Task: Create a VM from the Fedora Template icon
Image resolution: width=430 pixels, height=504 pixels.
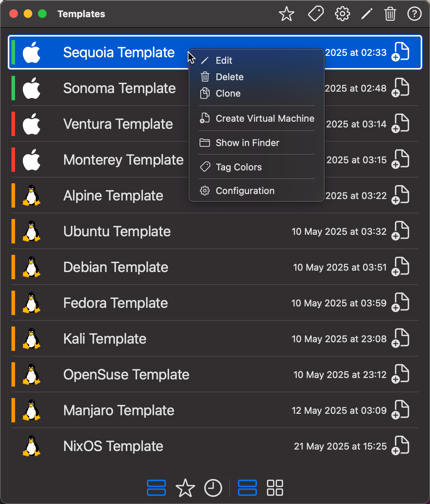Action: point(401,302)
